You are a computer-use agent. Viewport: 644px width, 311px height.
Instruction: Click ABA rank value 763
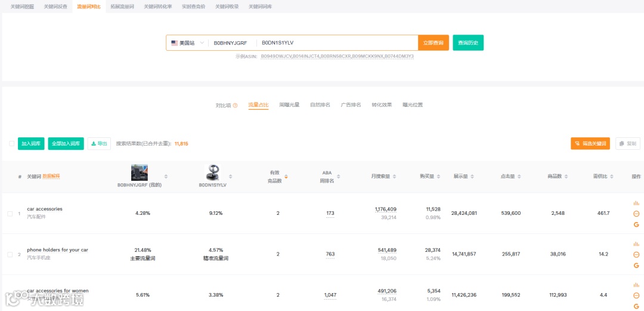click(330, 254)
